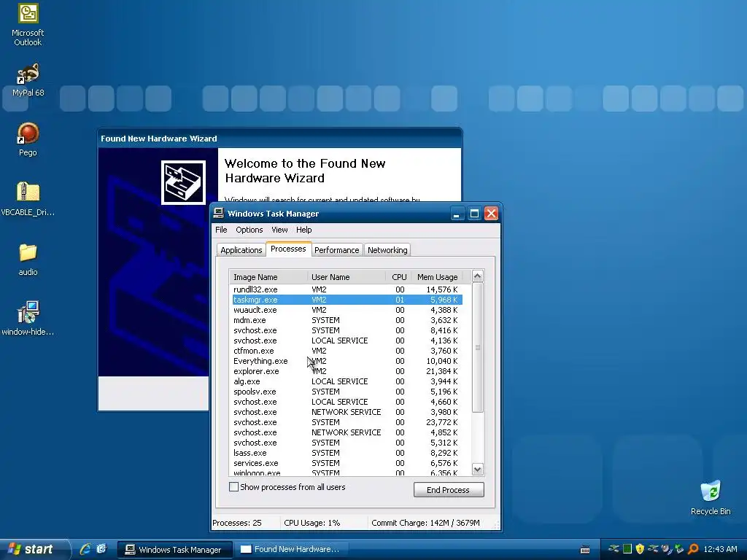Viewport: 747px width, 560px height.
Task: Select the spoolsv.exe process
Action: pos(347,392)
